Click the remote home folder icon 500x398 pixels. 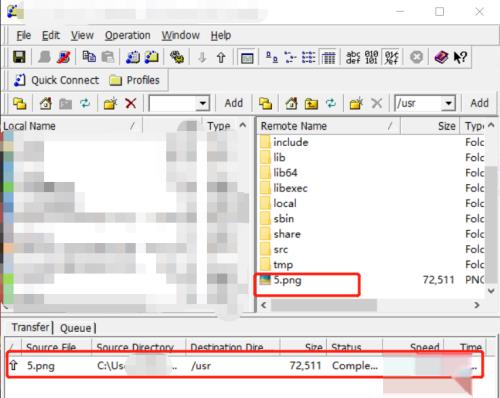(x=291, y=103)
